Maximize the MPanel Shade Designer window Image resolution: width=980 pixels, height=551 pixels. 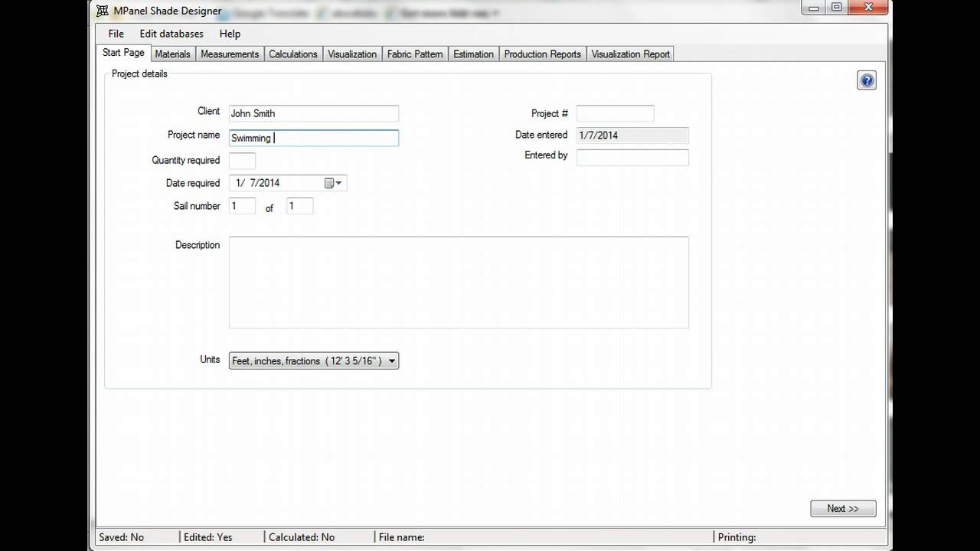click(x=837, y=8)
